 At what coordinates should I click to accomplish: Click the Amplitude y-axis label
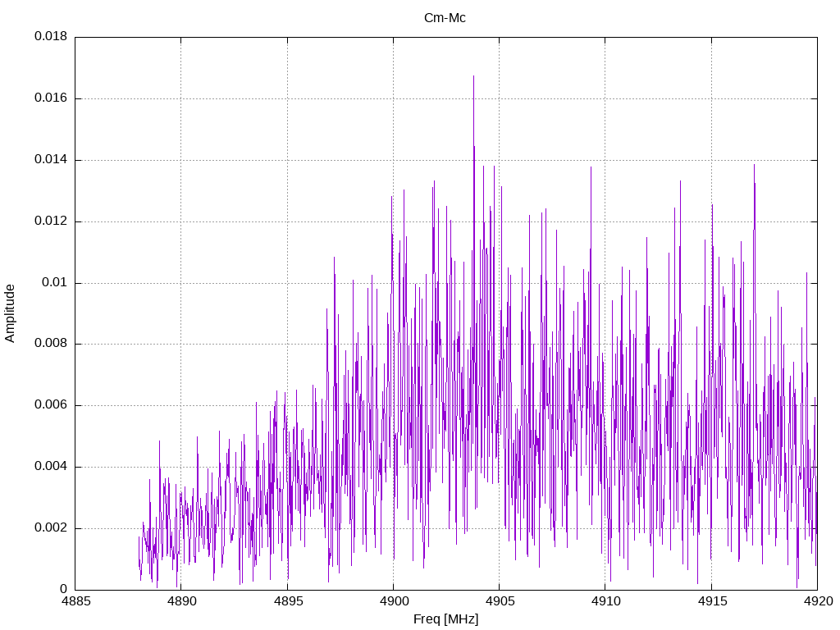pos(10,313)
